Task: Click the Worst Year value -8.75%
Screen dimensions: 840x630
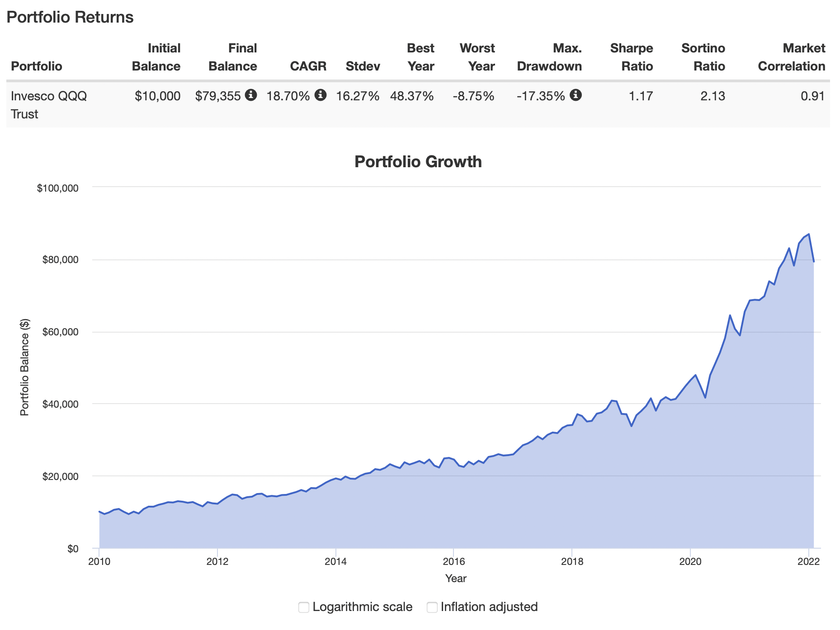Action: tap(473, 96)
